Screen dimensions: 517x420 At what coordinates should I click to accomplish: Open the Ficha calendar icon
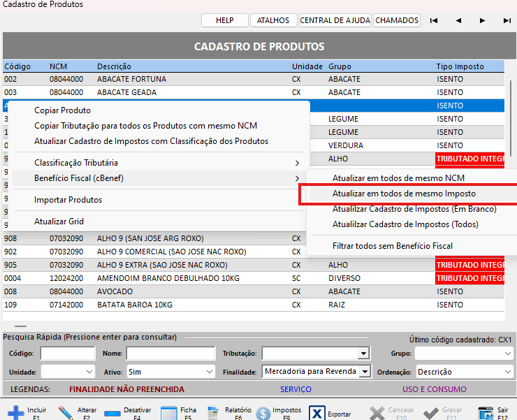(x=169, y=412)
